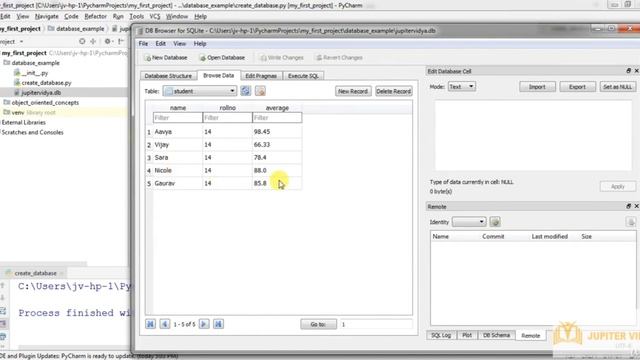Select cell Aavya in name column
The height and width of the screenshot is (360, 640).
[x=178, y=131]
